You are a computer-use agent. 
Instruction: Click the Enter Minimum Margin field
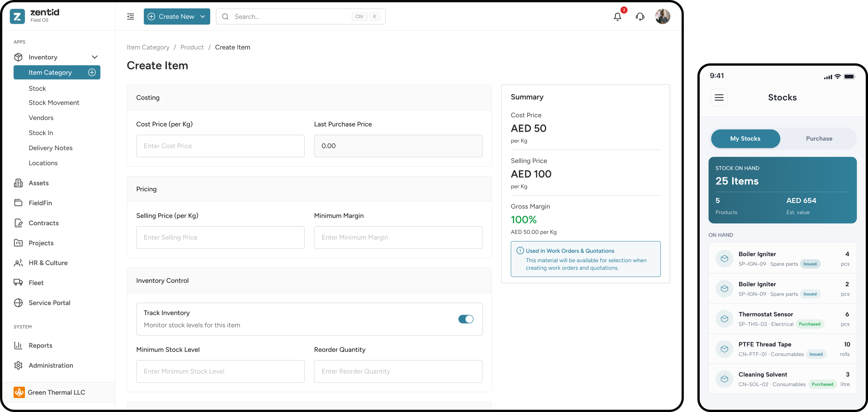click(398, 238)
